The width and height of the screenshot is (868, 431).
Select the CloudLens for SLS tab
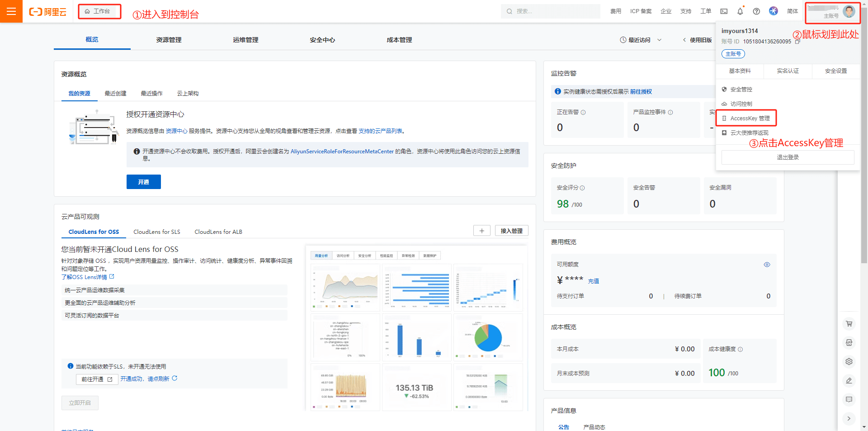[156, 232]
